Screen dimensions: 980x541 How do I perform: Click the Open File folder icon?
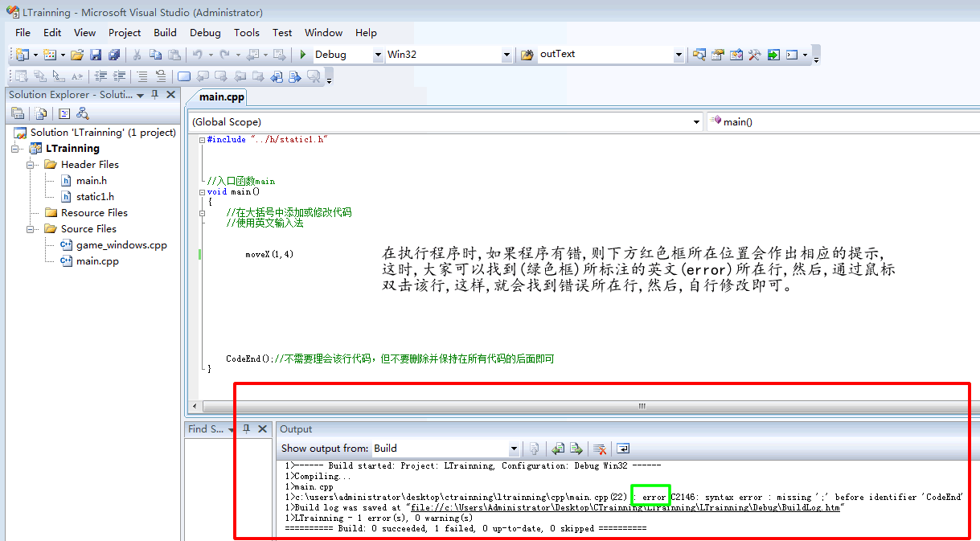pyautogui.click(x=77, y=55)
